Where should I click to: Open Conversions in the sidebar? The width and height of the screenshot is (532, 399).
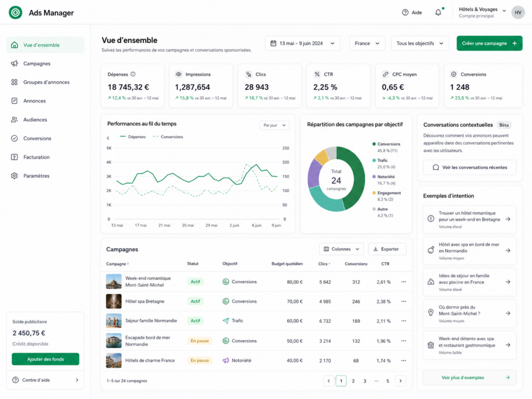(46, 138)
